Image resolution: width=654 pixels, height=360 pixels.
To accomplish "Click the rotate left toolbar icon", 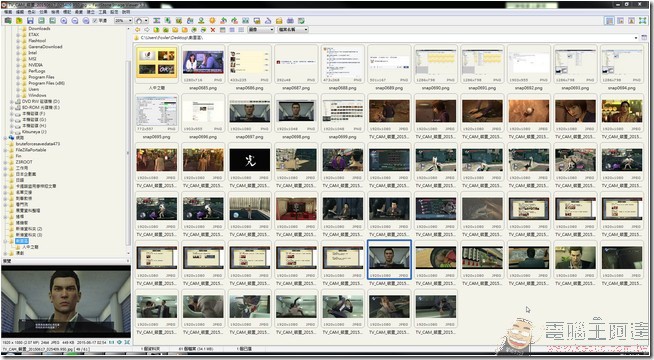I will coord(224,20).
